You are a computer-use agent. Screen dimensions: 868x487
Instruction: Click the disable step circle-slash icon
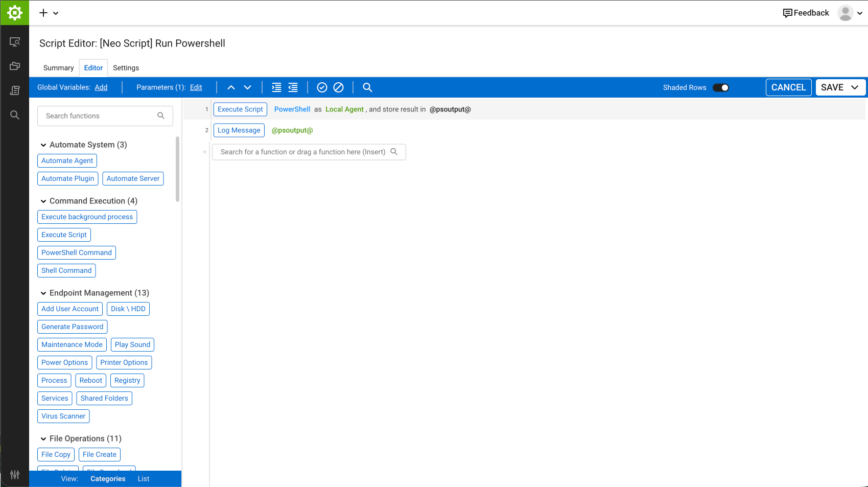click(x=338, y=87)
